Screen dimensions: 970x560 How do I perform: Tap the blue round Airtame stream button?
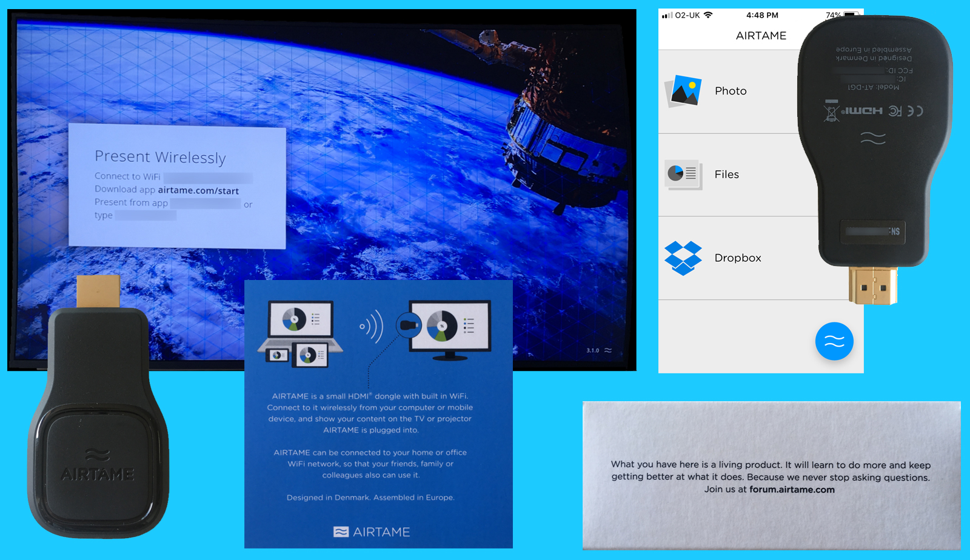834,341
